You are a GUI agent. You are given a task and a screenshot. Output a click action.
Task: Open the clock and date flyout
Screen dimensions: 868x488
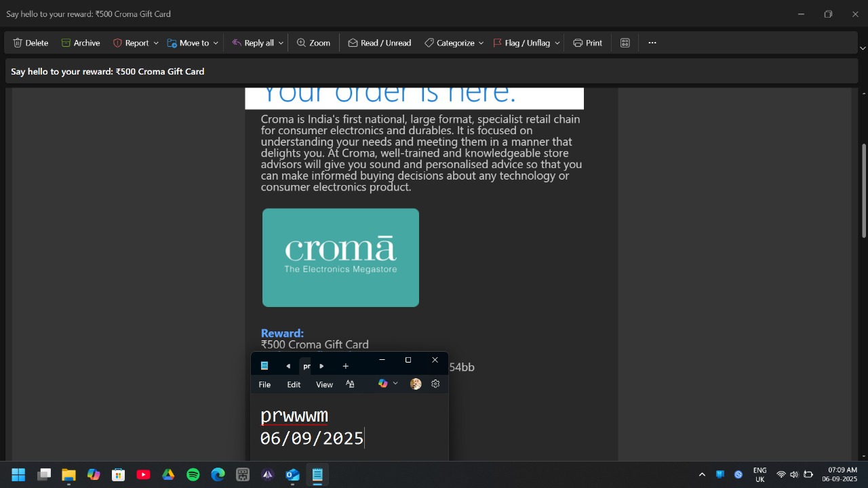pos(840,474)
